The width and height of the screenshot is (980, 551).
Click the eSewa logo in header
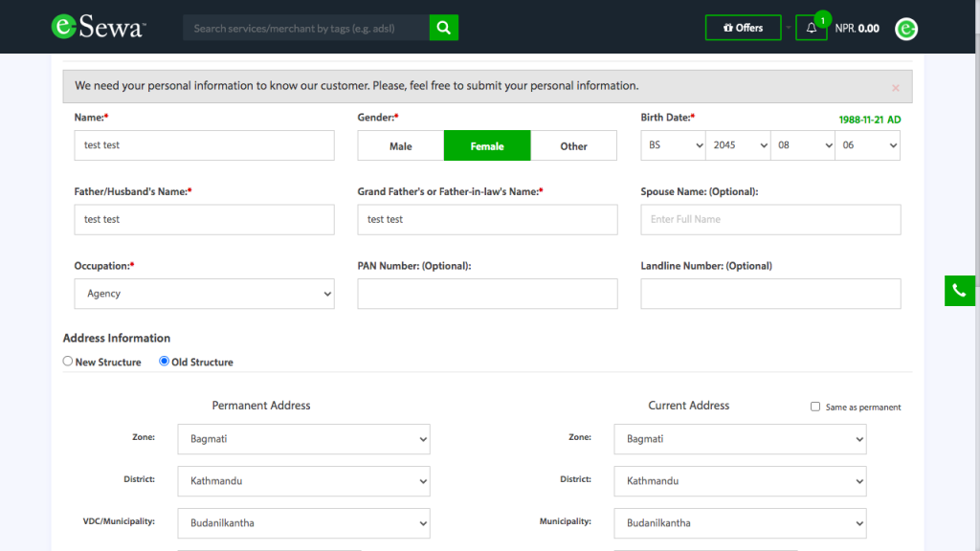(97, 28)
